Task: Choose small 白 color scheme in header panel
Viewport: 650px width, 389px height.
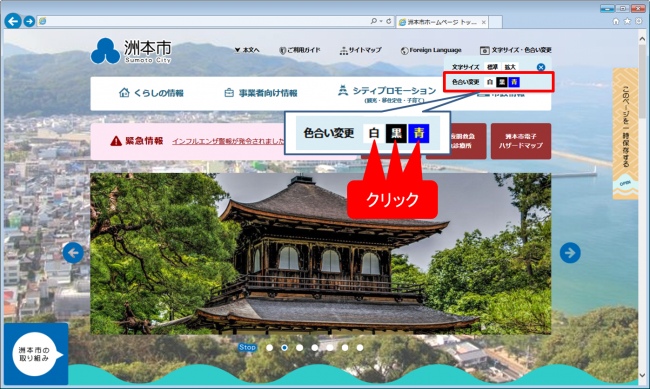Action: [490, 82]
